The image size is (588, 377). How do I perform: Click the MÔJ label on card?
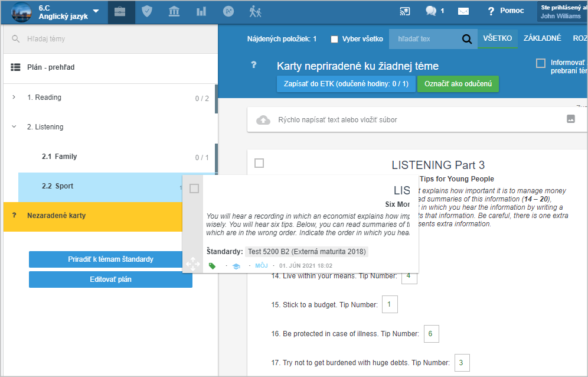pos(262,265)
